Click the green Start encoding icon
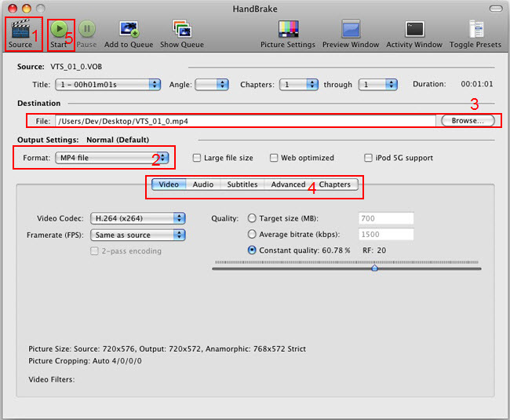The width and height of the screenshot is (510, 420). click(x=59, y=30)
